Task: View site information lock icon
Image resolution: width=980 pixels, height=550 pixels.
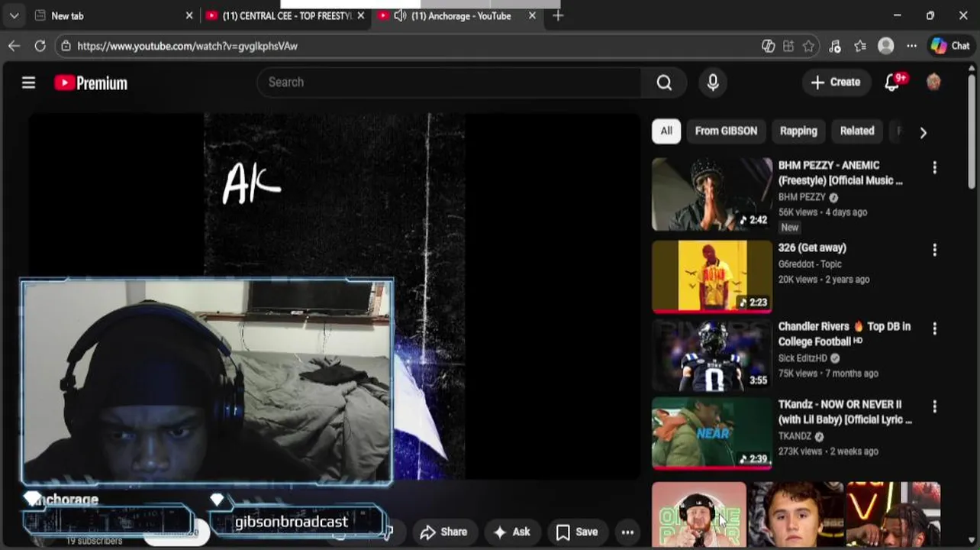Action: tap(66, 46)
